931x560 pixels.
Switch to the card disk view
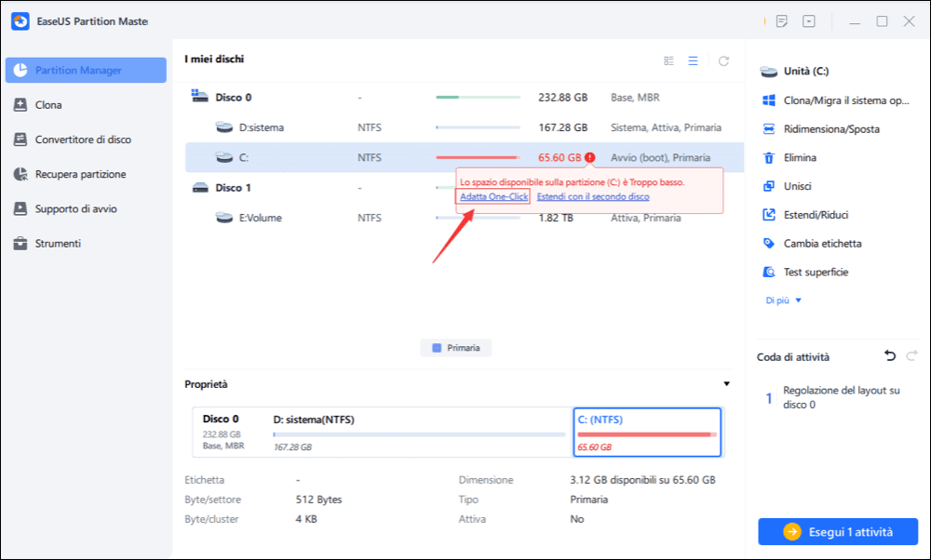pyautogui.click(x=669, y=60)
